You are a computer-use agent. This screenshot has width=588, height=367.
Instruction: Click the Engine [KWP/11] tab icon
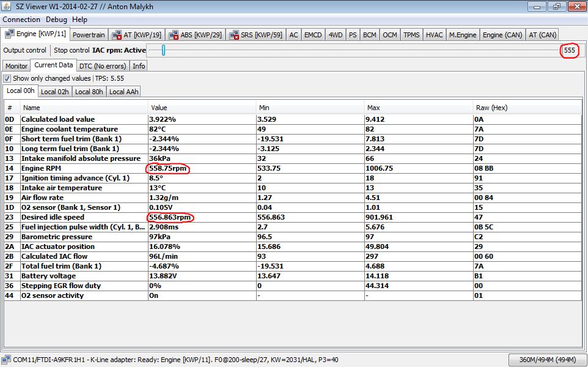[x=10, y=35]
